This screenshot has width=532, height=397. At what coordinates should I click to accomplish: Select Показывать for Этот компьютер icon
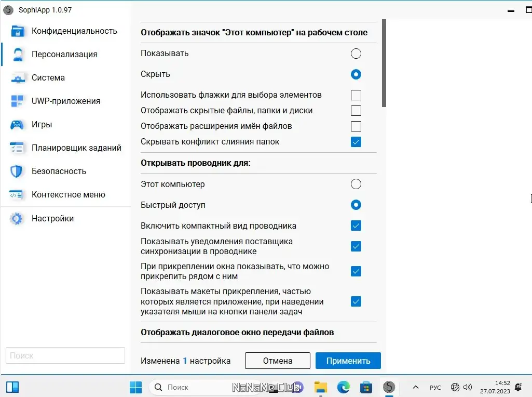[x=356, y=54]
